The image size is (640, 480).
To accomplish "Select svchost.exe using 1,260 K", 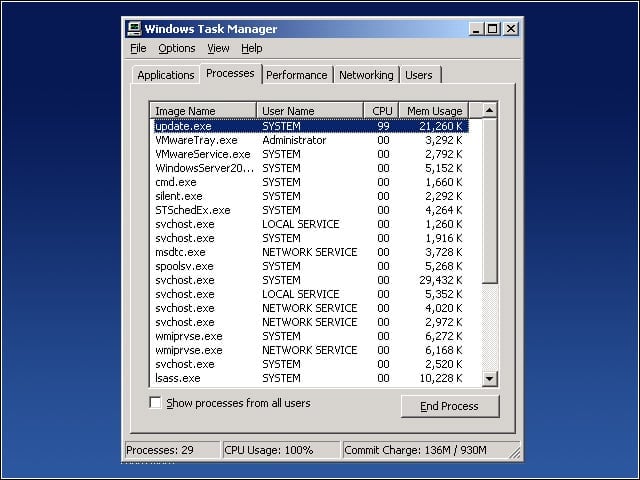I will [x=311, y=224].
